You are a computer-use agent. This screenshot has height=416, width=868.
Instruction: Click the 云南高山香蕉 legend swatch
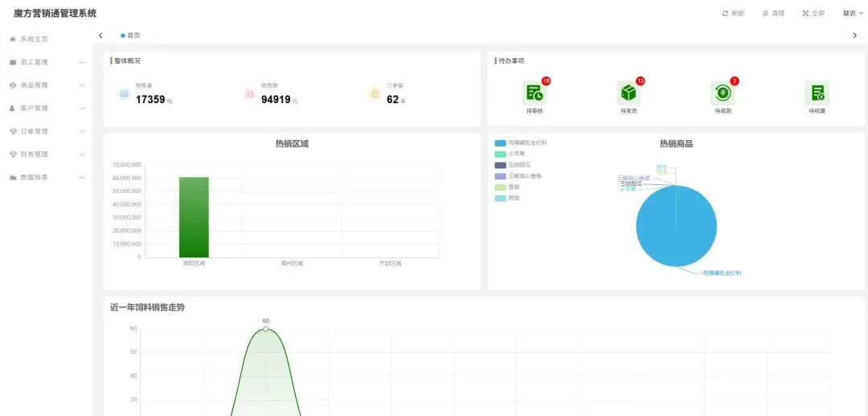[x=501, y=176]
